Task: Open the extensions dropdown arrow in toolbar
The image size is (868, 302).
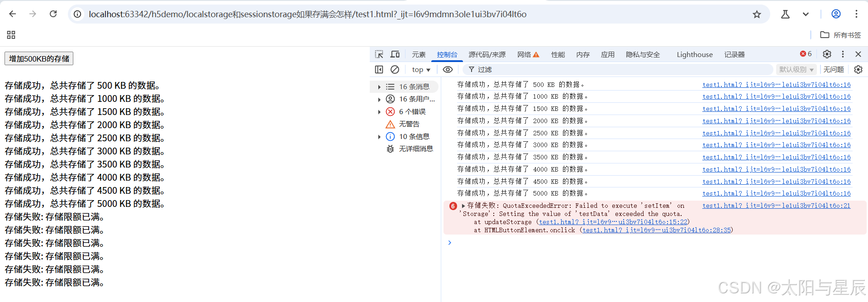Action: 806,14
